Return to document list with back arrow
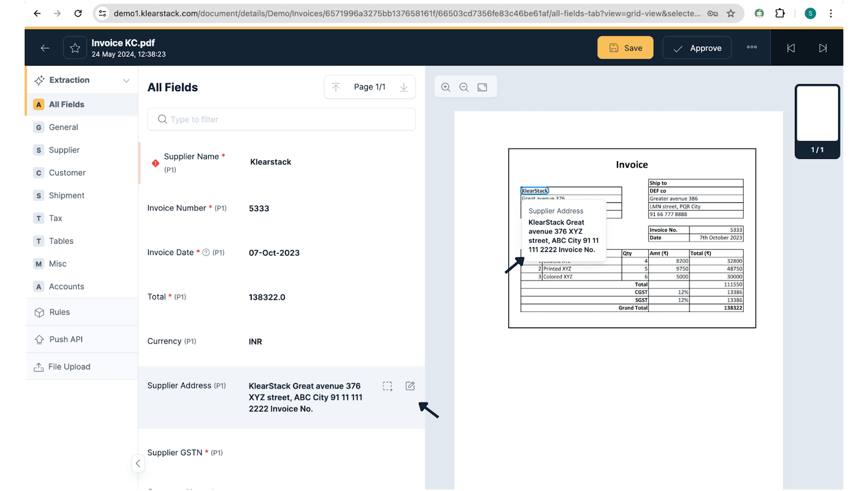Viewport: 868px width, 491px height. [x=45, y=48]
